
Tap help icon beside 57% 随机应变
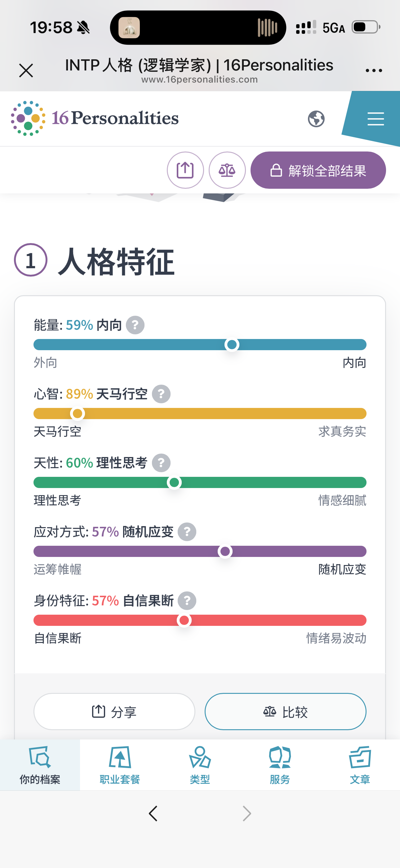187,532
